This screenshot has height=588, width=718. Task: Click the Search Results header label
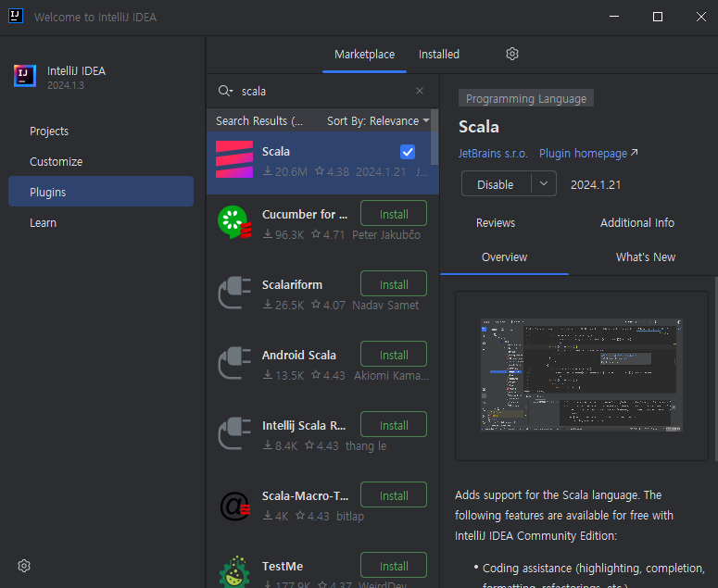point(259,120)
